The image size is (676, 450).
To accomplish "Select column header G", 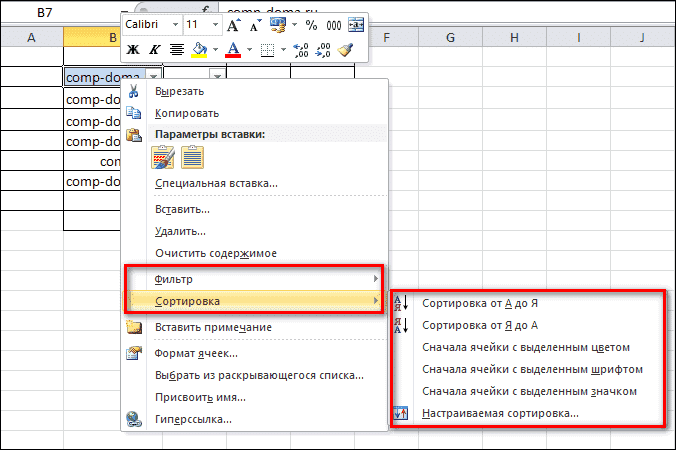I will [450, 38].
